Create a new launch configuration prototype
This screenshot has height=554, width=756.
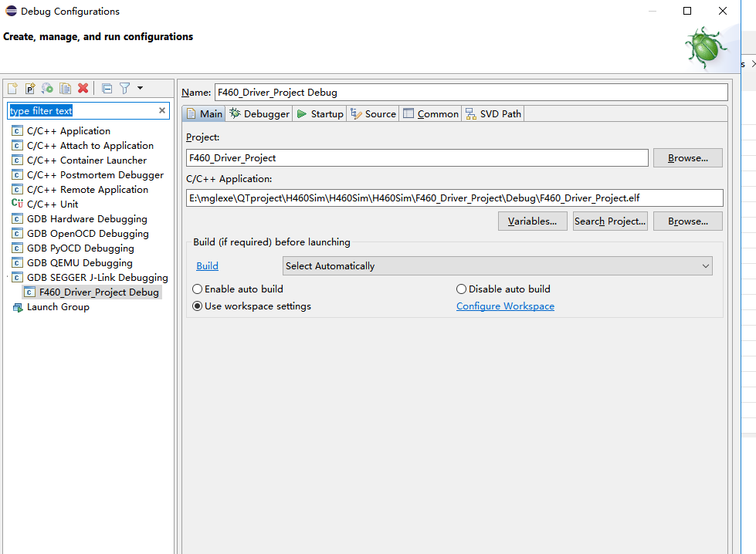tap(29, 88)
